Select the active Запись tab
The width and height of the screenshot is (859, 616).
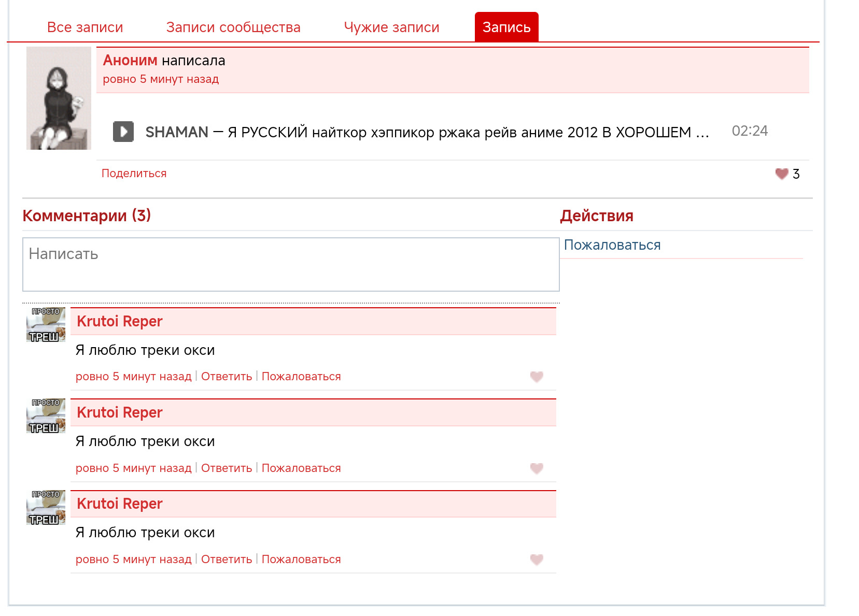506,27
